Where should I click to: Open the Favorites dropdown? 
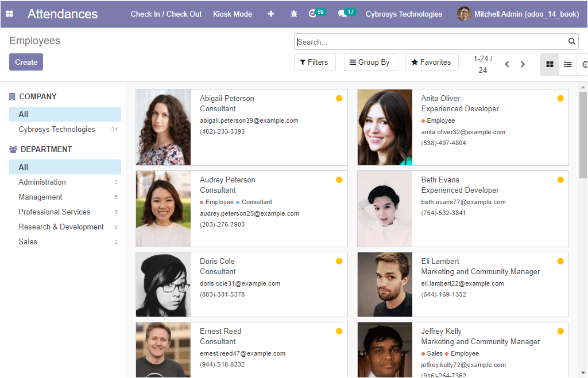[432, 62]
